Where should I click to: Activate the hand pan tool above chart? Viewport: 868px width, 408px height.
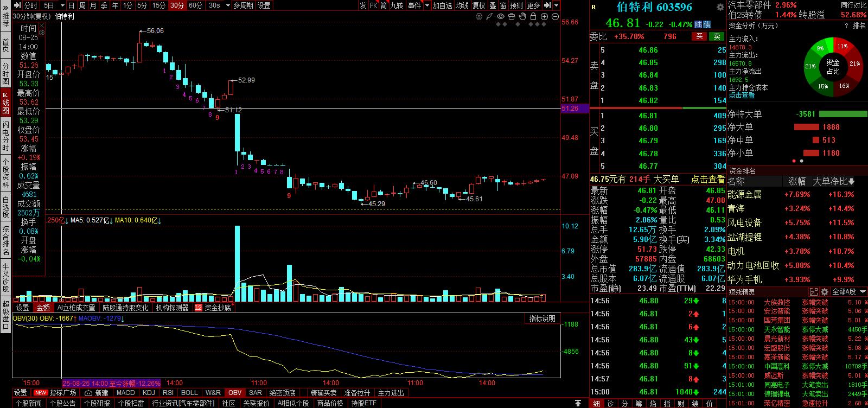pyautogui.click(x=522, y=17)
